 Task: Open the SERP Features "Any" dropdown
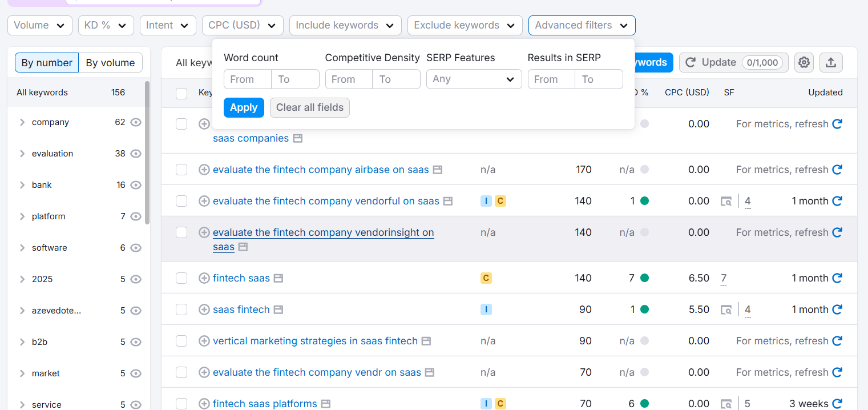pos(474,79)
